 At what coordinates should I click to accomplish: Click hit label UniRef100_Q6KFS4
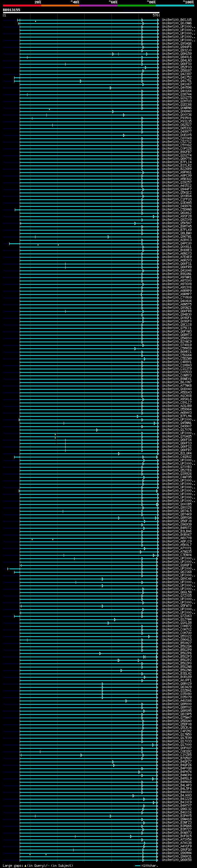pos(177,440)
